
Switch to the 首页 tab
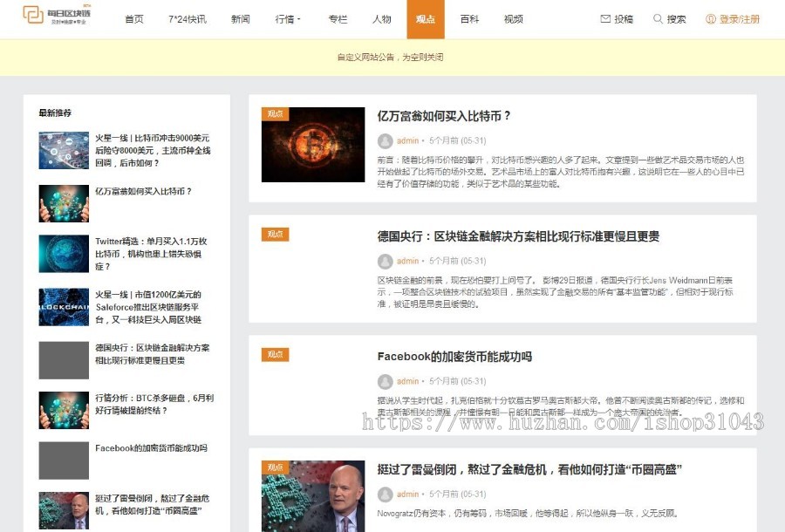coord(133,18)
